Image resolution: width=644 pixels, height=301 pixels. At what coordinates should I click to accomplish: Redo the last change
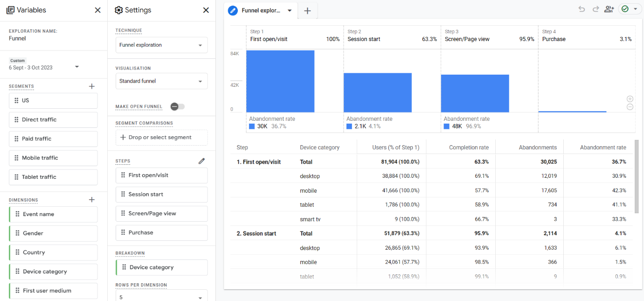tap(596, 9)
